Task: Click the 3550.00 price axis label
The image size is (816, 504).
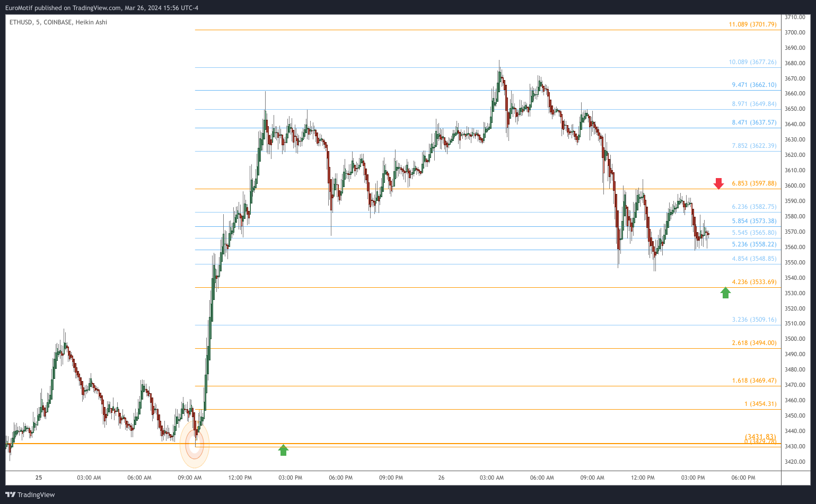Action: [x=795, y=263]
